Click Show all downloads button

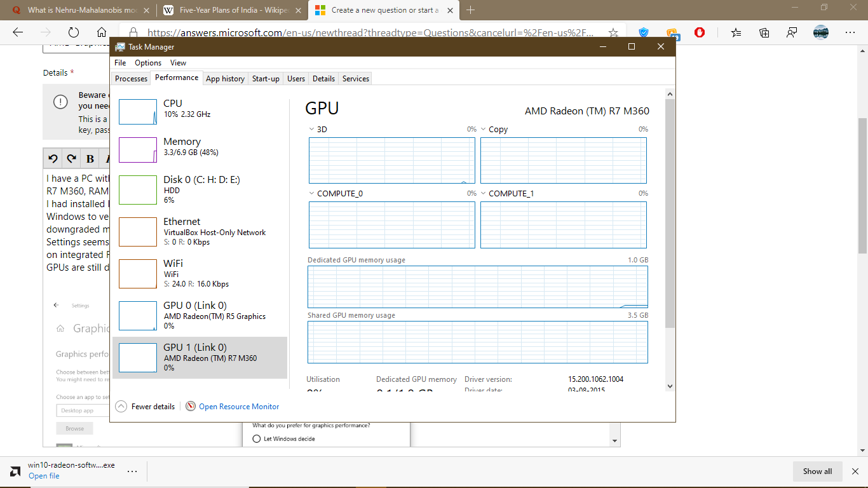pos(817,471)
